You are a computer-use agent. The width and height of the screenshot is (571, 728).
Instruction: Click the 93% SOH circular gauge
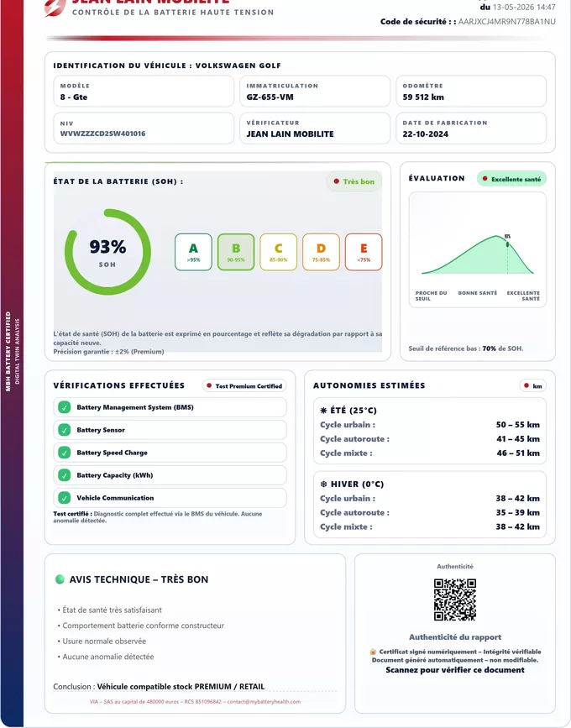coord(107,252)
